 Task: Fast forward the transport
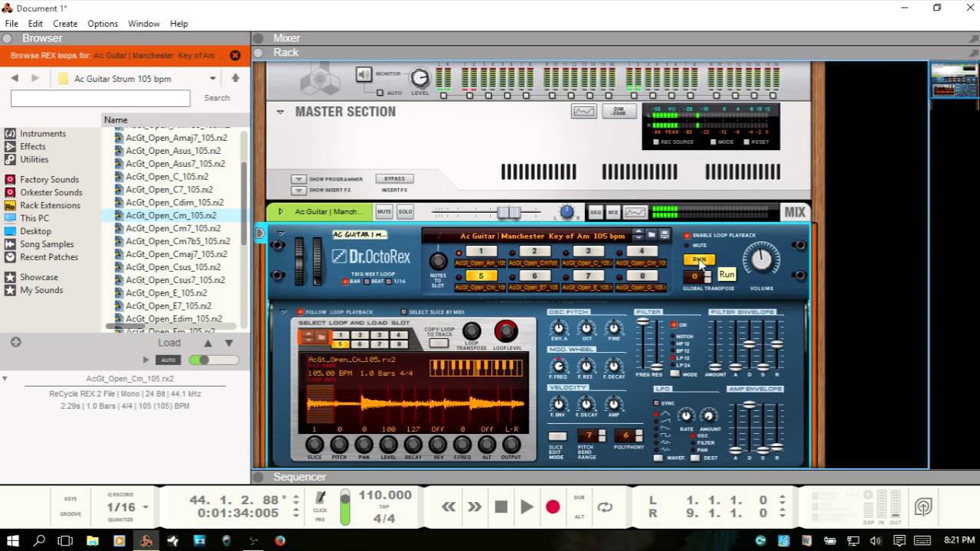point(475,507)
